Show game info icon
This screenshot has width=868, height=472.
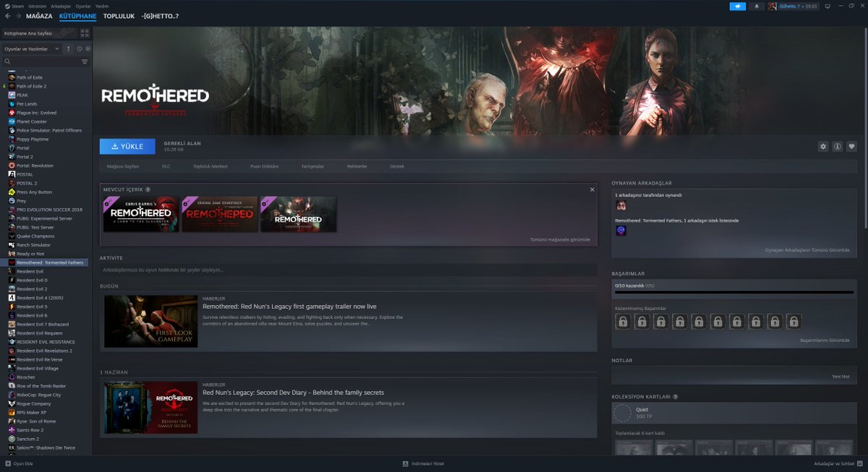coord(838,146)
